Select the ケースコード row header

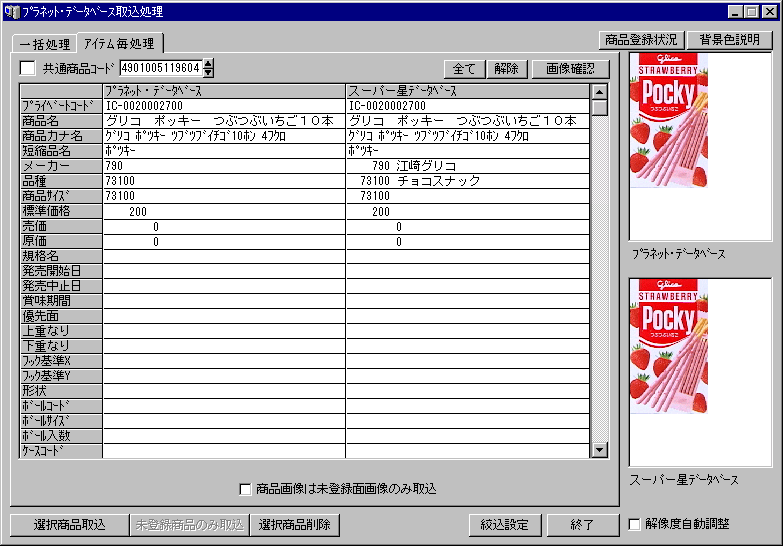61,451
